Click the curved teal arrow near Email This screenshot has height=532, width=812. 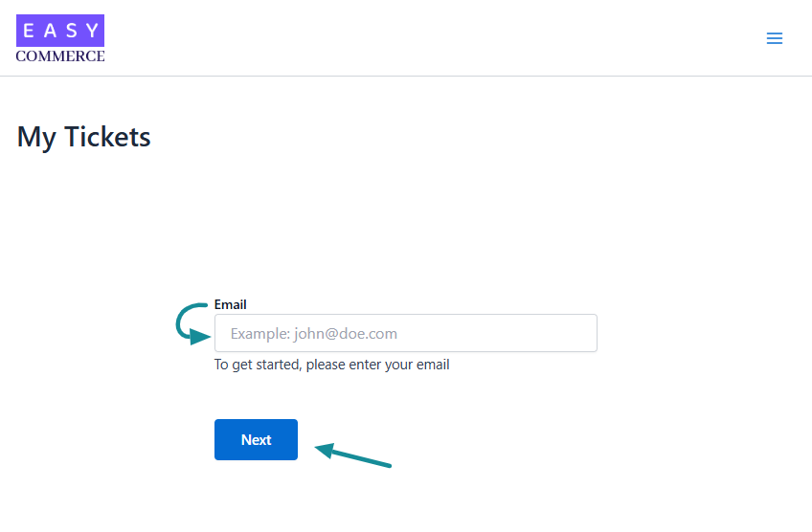coord(192,323)
